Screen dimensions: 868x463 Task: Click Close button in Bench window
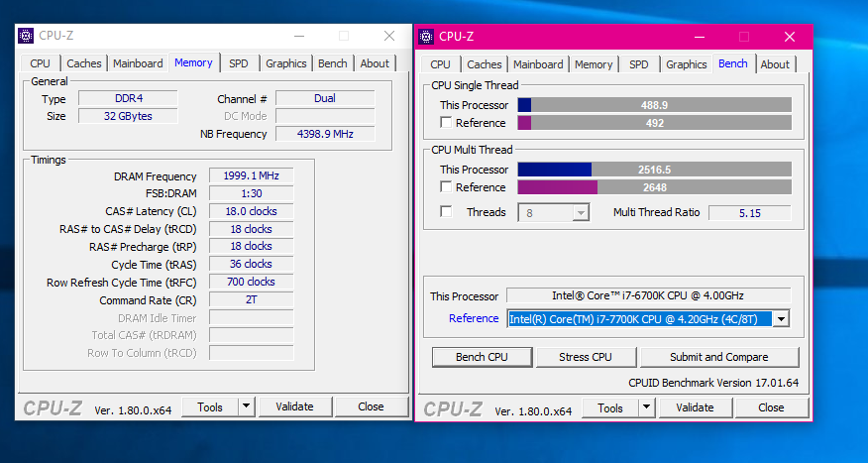771,408
